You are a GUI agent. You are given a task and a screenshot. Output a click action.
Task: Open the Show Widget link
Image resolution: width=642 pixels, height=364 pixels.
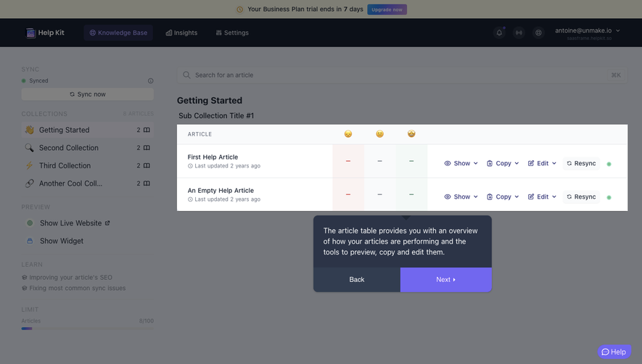pyautogui.click(x=62, y=241)
